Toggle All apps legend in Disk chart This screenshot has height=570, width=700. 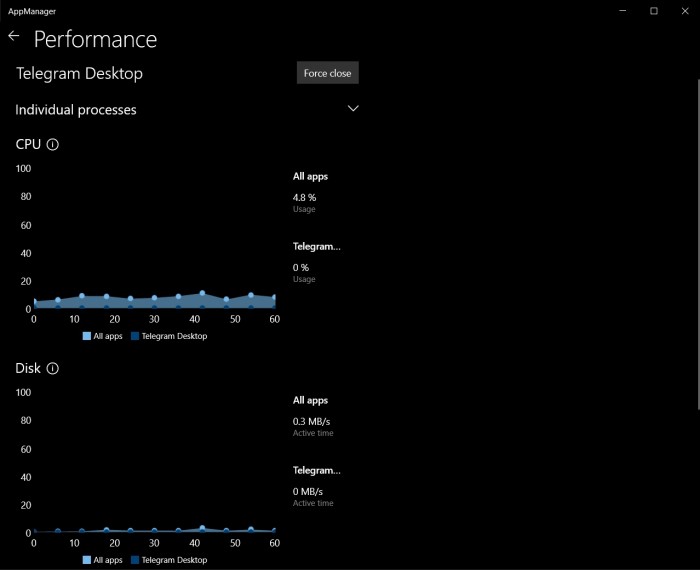tap(102, 560)
